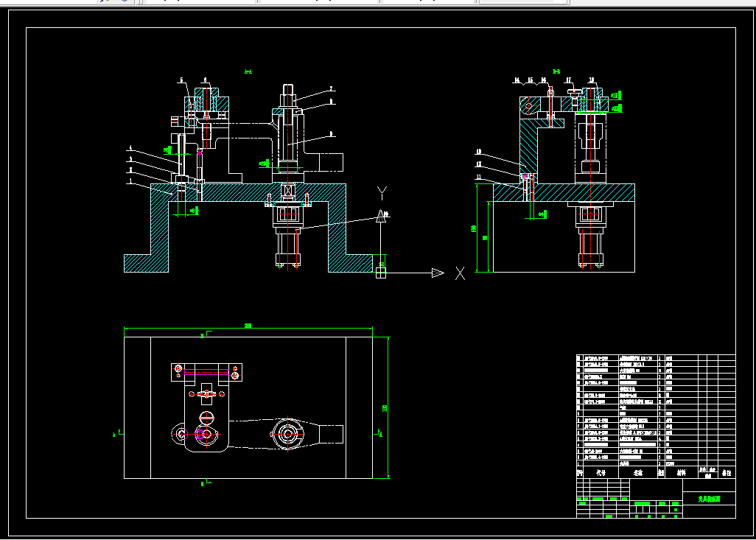Select part balloon number 18 in side view
The image size is (756, 540).
point(592,80)
